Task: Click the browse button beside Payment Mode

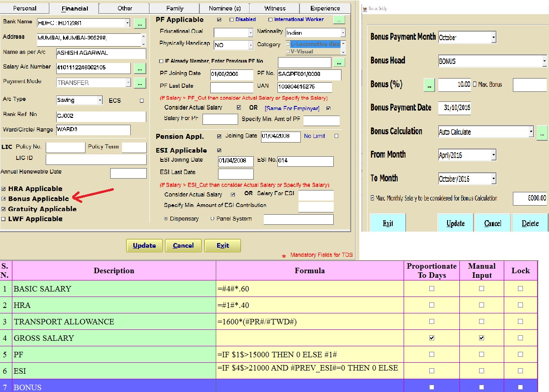Action: pyautogui.click(x=140, y=83)
